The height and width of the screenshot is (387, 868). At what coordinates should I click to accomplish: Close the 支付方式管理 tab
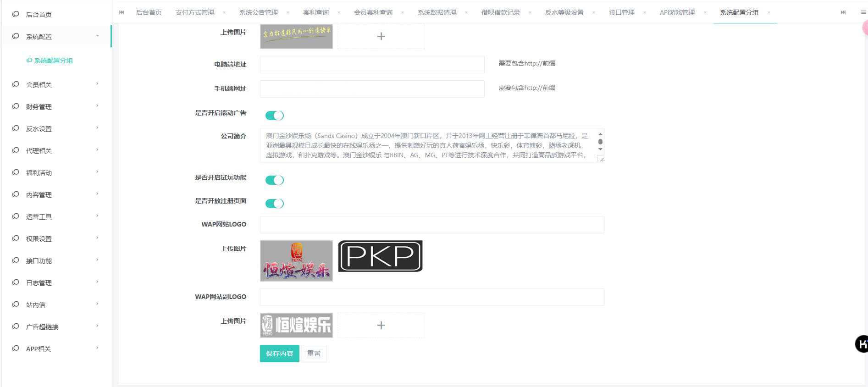point(224,12)
